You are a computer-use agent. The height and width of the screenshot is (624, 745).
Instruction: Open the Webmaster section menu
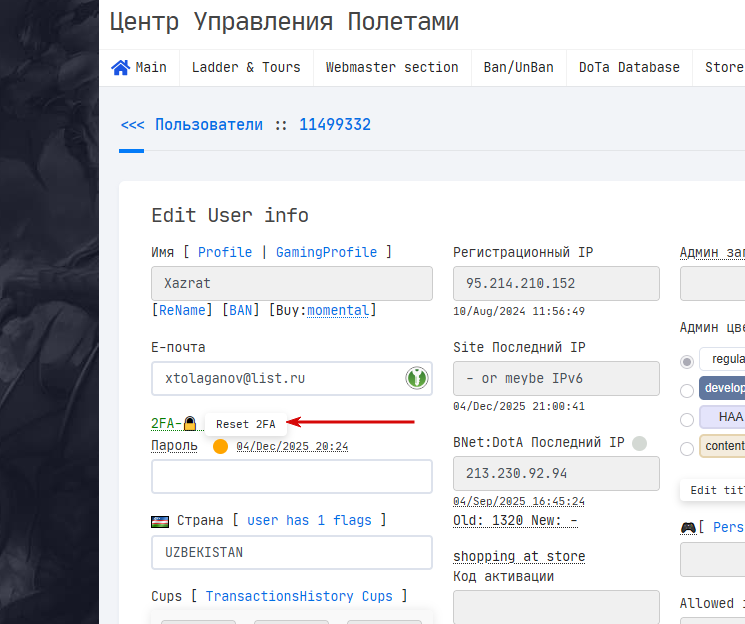tap(392, 67)
